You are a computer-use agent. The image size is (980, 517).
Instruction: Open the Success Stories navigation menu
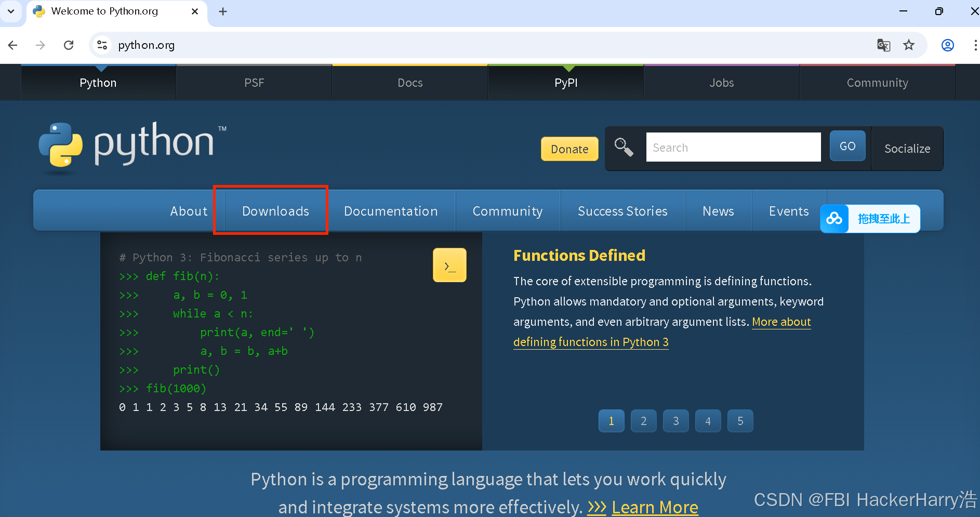tap(623, 211)
